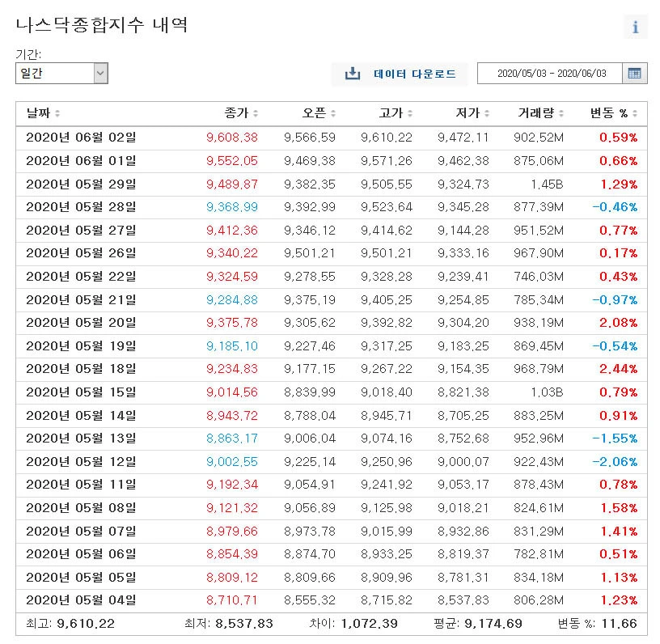Click the 날짜 column header
This screenshot has height=644, width=660.
click(x=38, y=112)
